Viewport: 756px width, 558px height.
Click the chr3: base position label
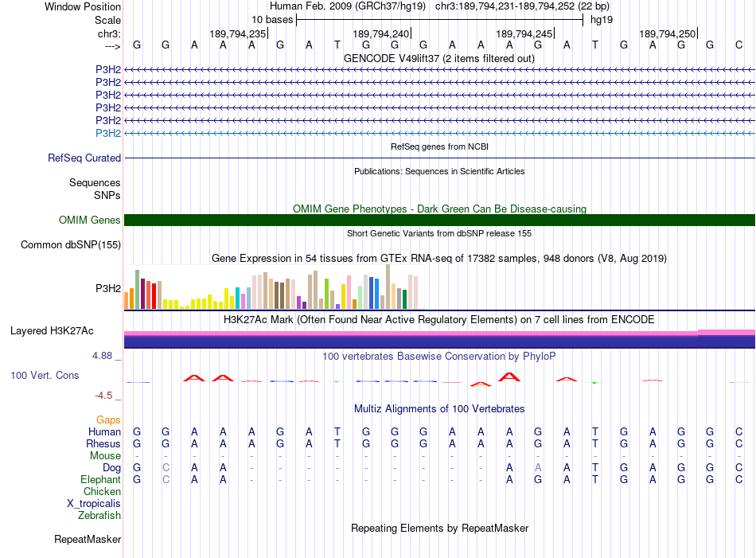pos(109,33)
